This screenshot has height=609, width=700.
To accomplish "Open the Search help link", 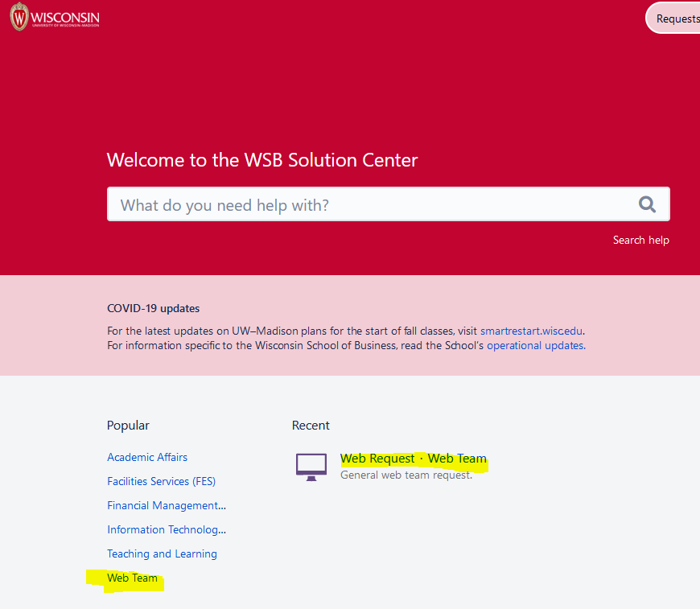I will point(640,240).
